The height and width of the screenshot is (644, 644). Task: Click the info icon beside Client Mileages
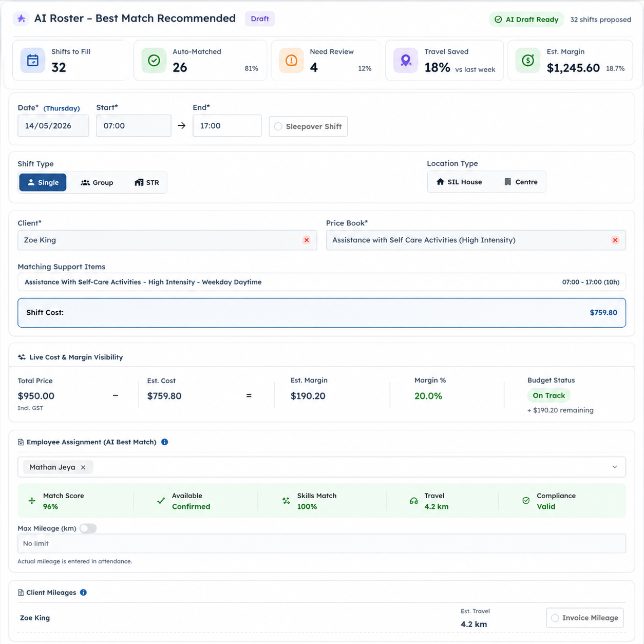[x=83, y=593]
